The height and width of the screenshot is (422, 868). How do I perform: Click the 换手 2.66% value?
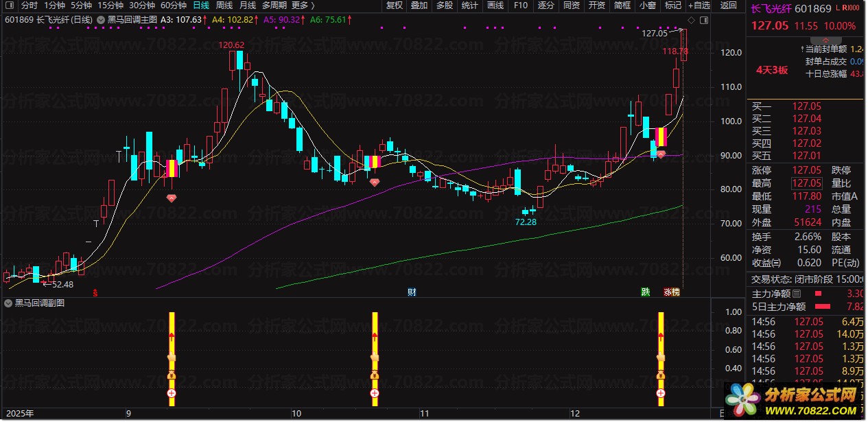click(x=807, y=237)
